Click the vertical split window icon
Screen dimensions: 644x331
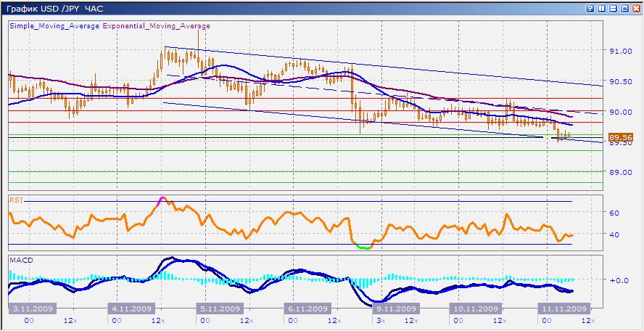pos(601,7)
